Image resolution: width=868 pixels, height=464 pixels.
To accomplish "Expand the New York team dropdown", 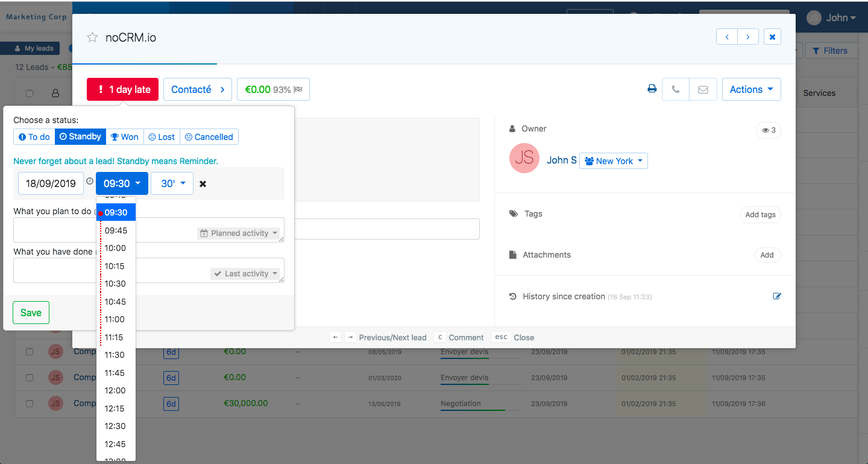I will (614, 161).
